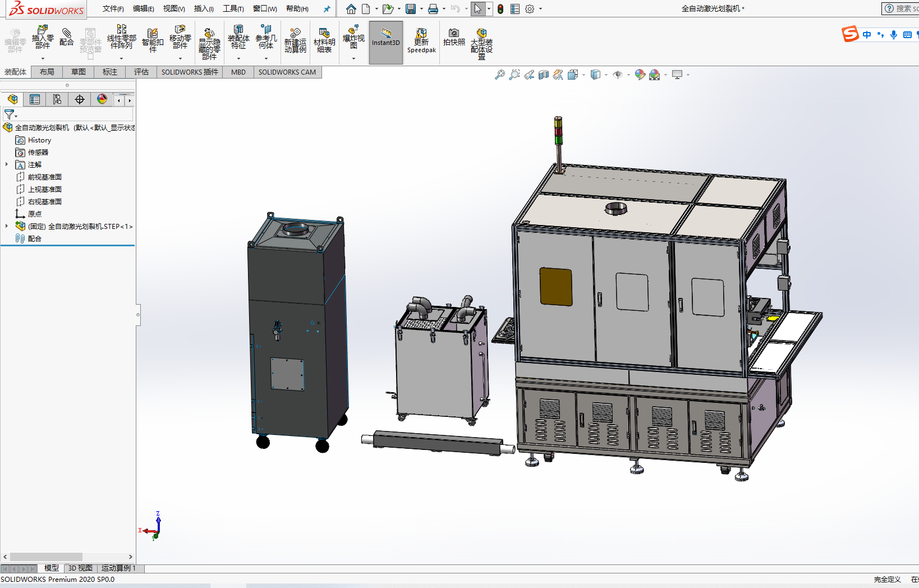Image resolution: width=919 pixels, height=588 pixels.
Task: Open Bill of Materials (材料明细表) tool
Action: [324, 40]
